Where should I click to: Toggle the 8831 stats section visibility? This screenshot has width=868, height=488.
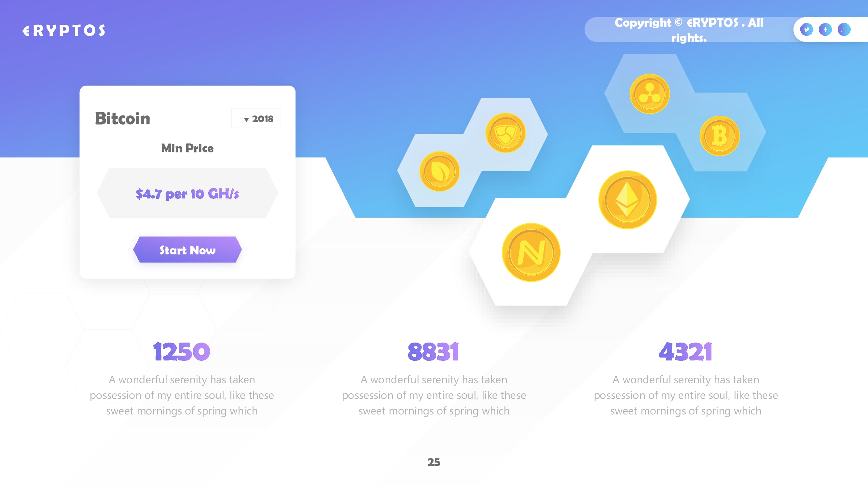coord(434,352)
